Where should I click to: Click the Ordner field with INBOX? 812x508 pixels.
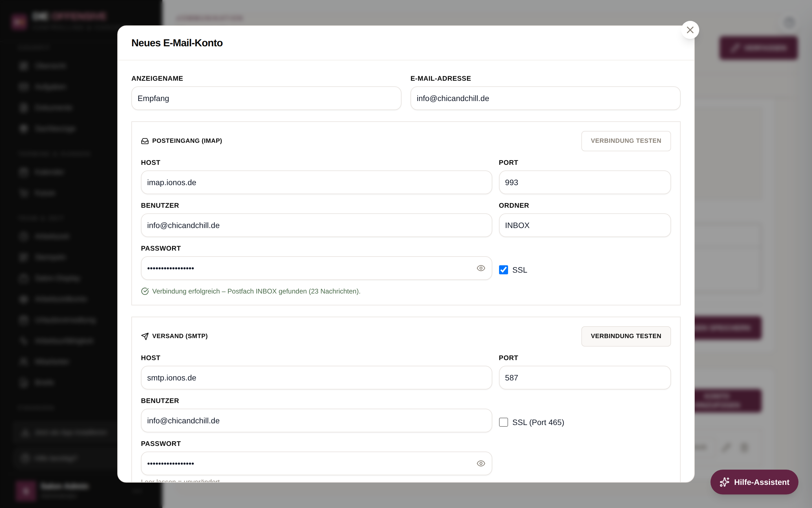coord(584,225)
